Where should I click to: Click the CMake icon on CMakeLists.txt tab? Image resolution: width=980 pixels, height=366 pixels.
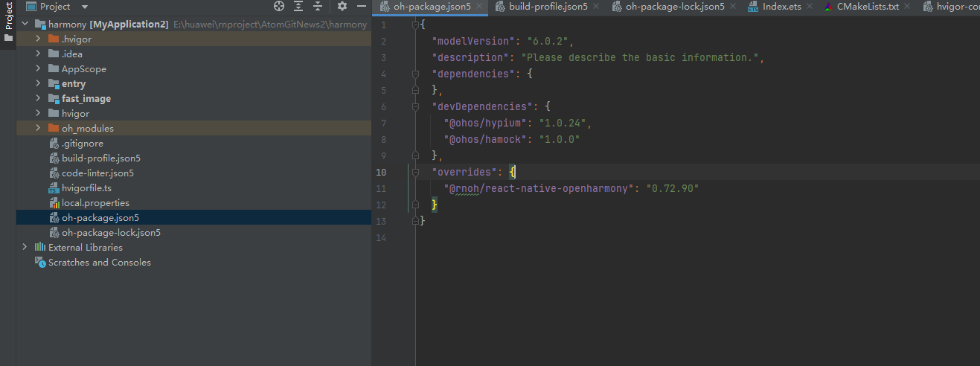[828, 7]
